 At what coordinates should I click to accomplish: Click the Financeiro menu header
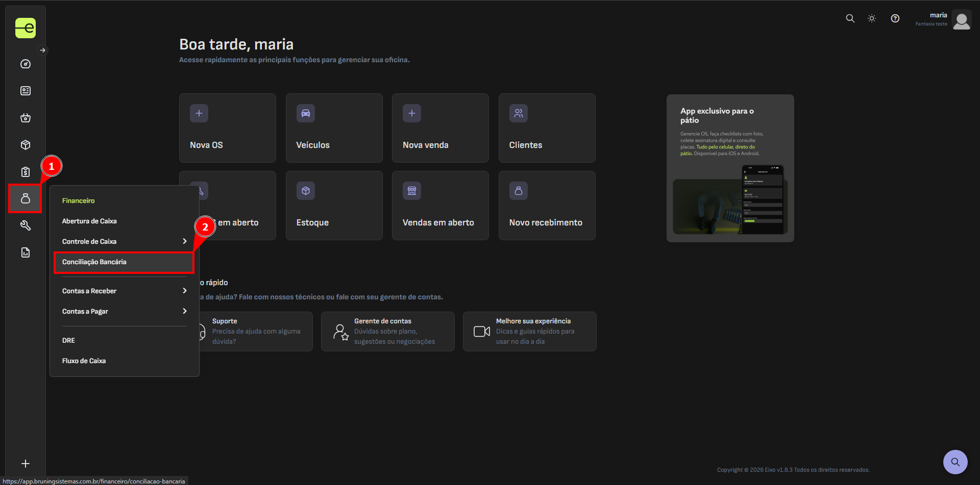78,200
